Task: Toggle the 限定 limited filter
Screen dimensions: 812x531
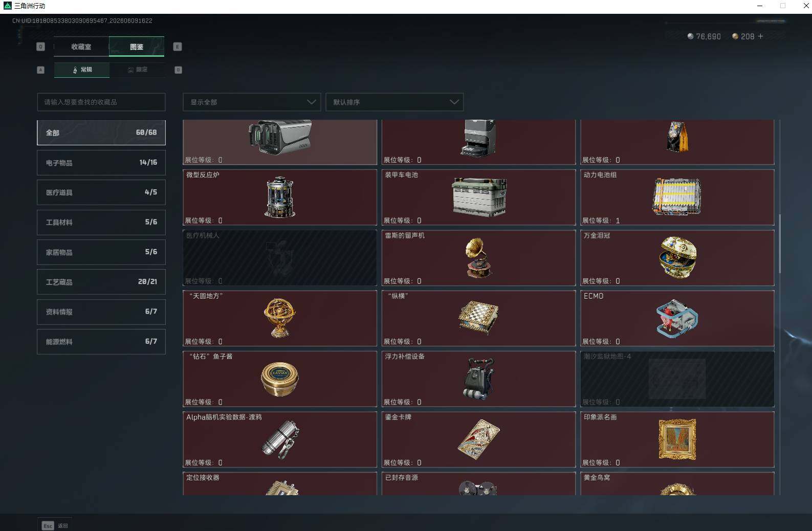Action: pos(137,70)
